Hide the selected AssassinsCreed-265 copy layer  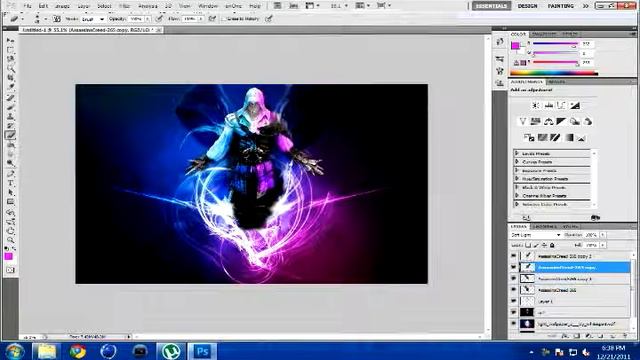[513, 267]
